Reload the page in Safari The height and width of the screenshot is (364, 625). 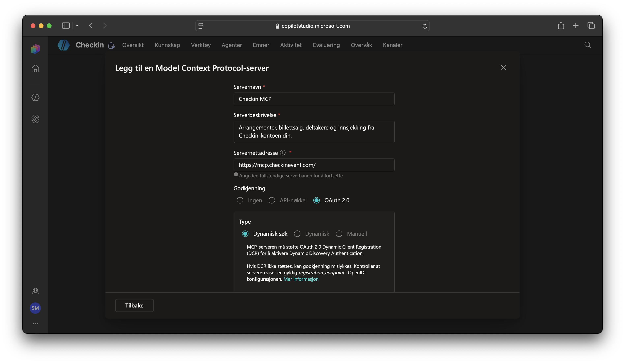(x=425, y=26)
